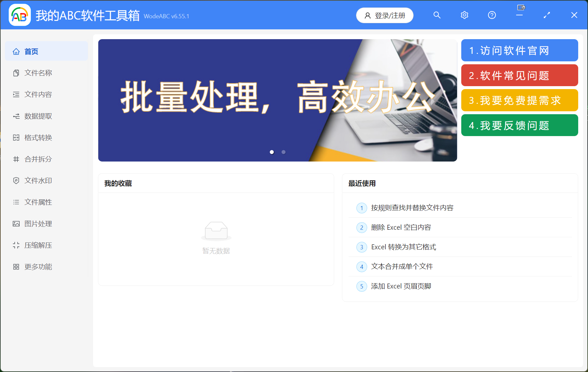This screenshot has height=372, width=588.
Task: Open 按规则查找并替换文件内容 recent item
Action: click(412, 208)
